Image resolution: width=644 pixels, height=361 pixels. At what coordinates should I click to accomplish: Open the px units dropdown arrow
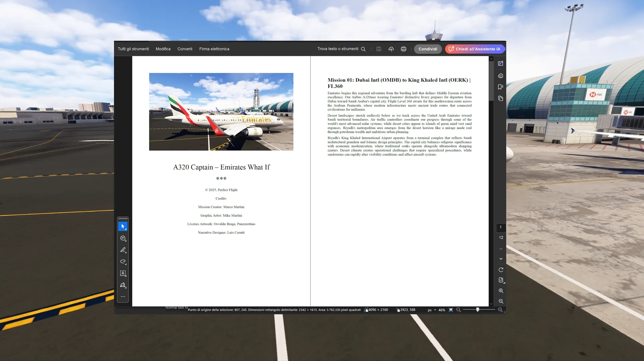[435, 310]
